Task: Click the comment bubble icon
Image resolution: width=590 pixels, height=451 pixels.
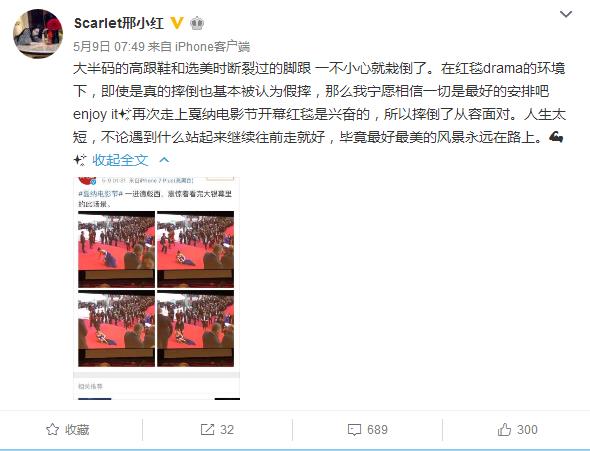Action: 354,430
